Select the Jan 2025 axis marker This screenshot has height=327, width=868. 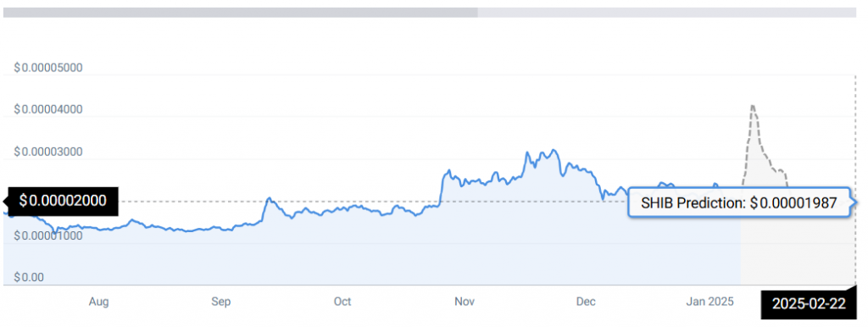pos(709,302)
